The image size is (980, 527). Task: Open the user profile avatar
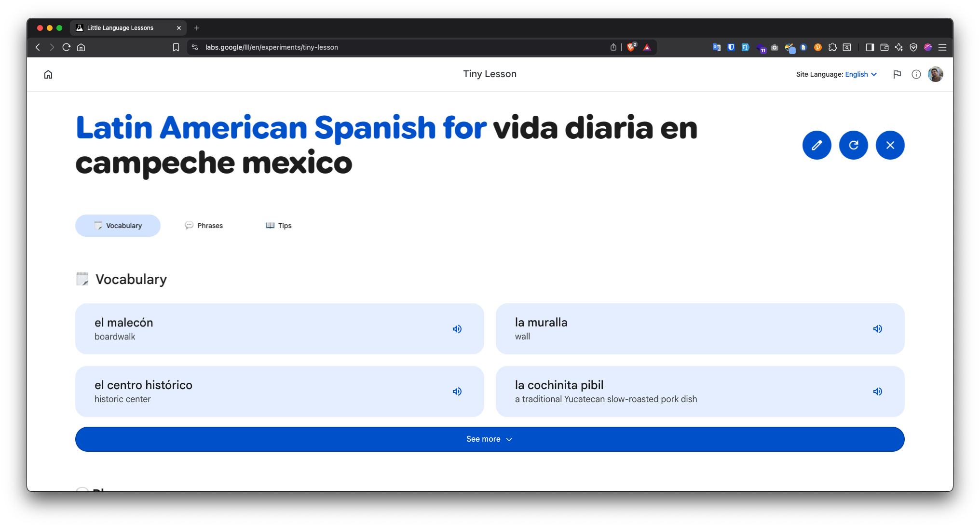click(x=935, y=74)
